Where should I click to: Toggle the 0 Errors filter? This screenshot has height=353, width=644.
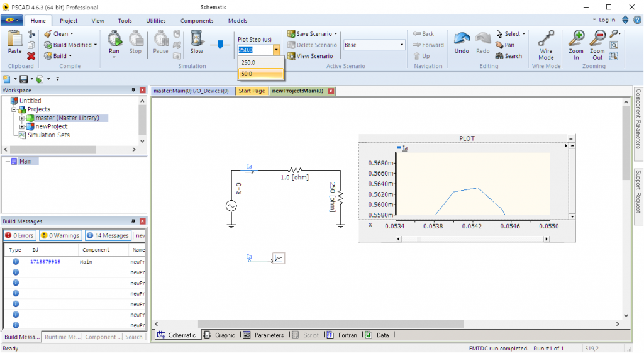coord(19,235)
